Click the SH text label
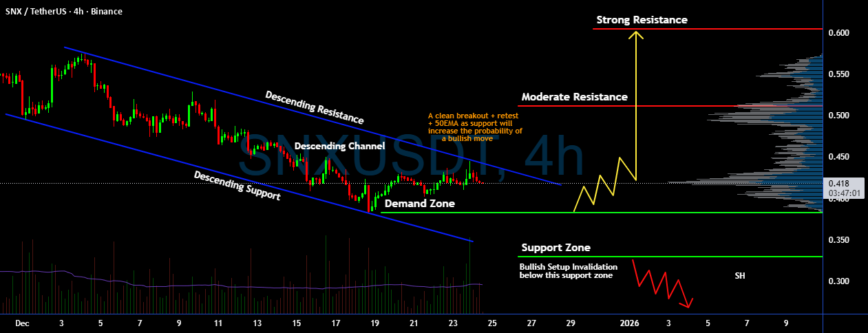Image resolution: width=868 pixels, height=333 pixels. pyautogui.click(x=739, y=275)
